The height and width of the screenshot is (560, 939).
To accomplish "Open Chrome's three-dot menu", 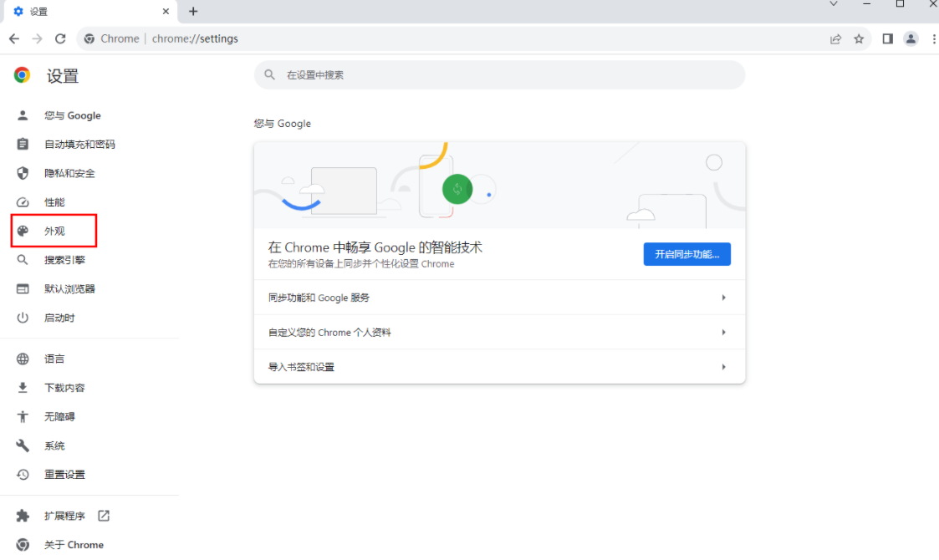I will (934, 39).
